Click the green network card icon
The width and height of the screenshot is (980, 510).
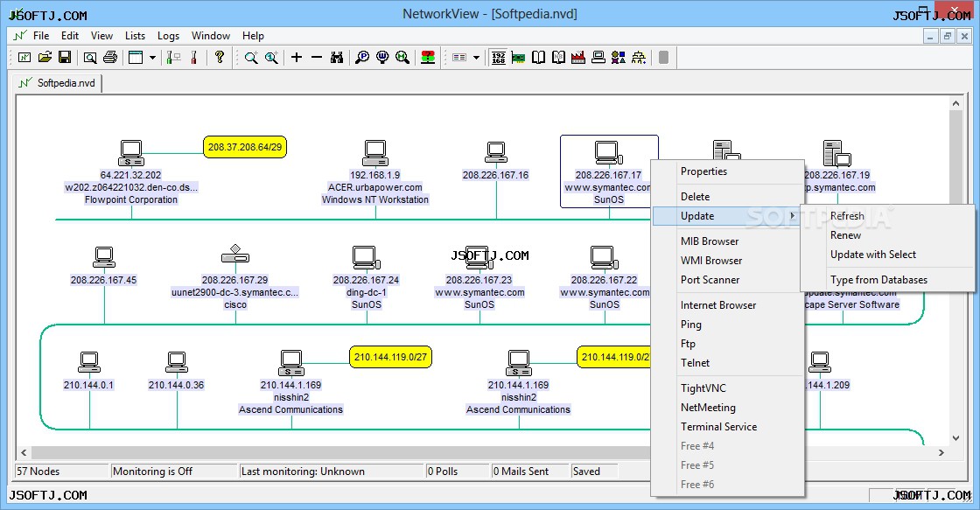pyautogui.click(x=518, y=58)
